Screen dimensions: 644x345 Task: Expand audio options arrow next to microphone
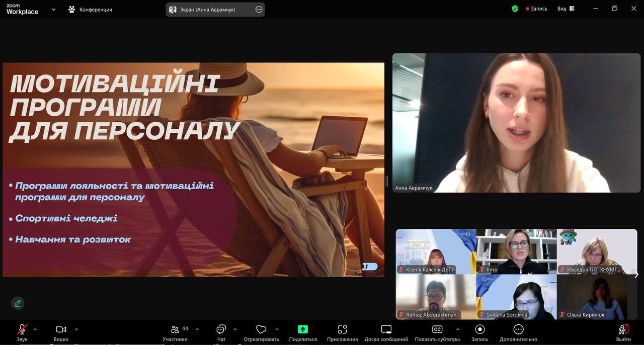click(x=35, y=329)
